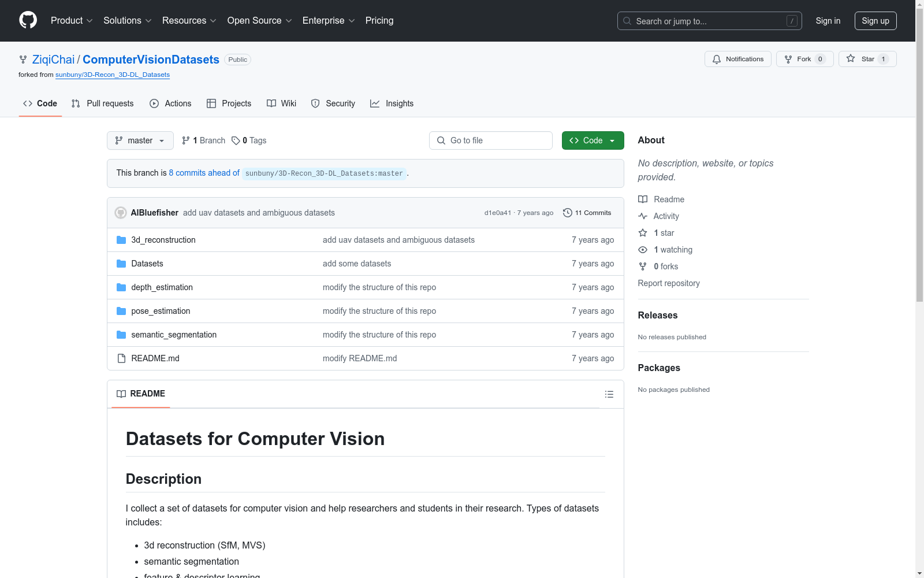Screen dimensions: 924x578
Task: Click the Activity pulse icon
Action: [643, 216]
